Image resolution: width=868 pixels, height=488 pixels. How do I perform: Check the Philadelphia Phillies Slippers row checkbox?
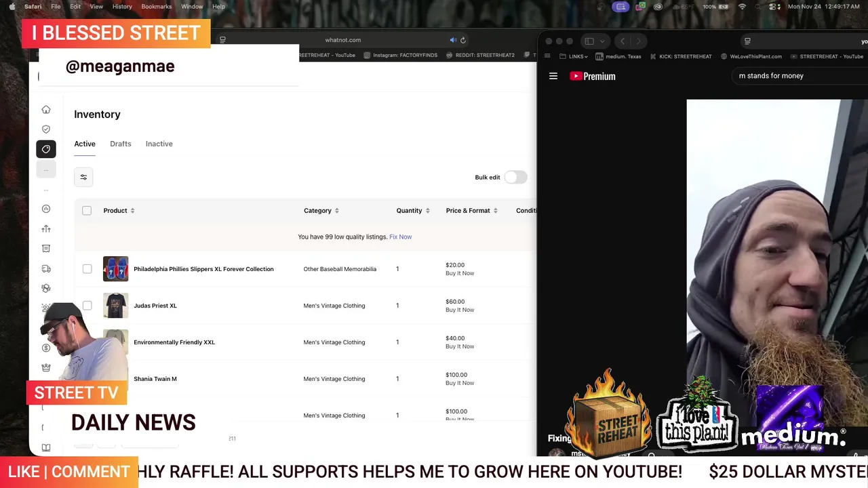click(x=87, y=269)
